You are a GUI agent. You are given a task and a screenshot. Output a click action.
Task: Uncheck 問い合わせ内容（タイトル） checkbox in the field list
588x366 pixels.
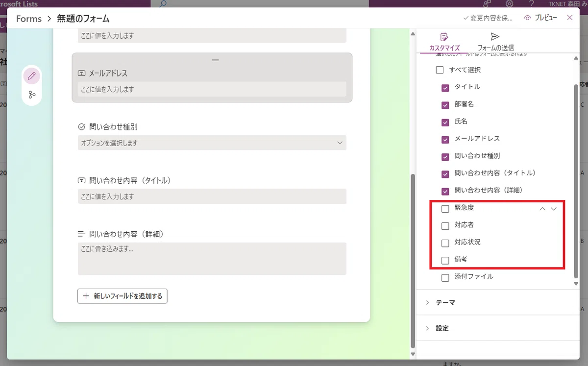coord(445,174)
